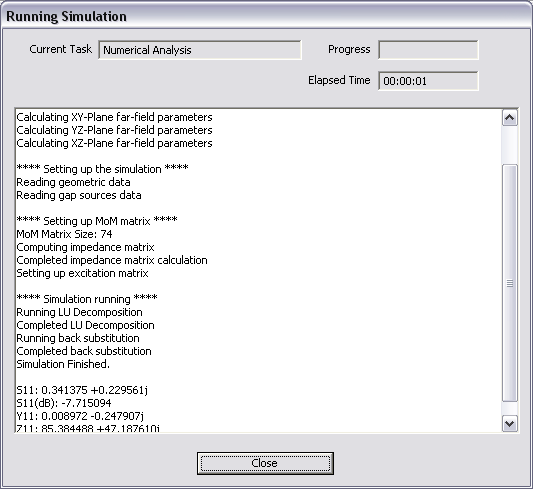Click the 'Simulation Finished.' line
Viewport: 533px width, 489px height.
(63, 364)
